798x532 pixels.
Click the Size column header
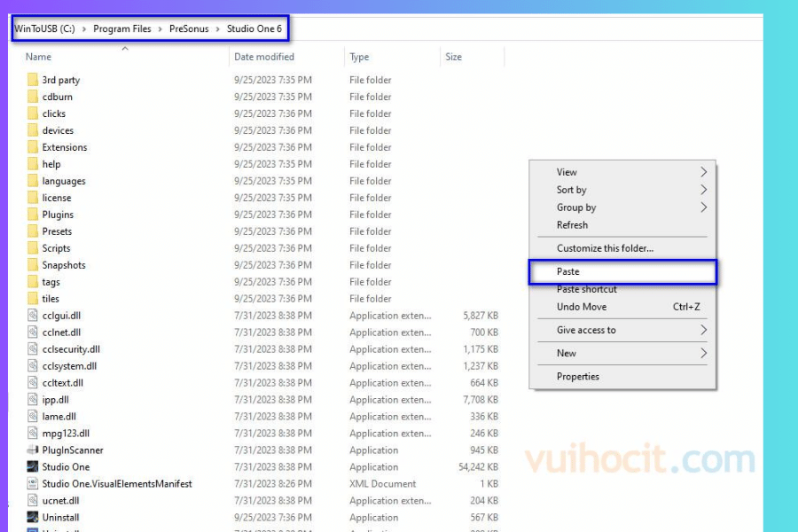pos(454,57)
